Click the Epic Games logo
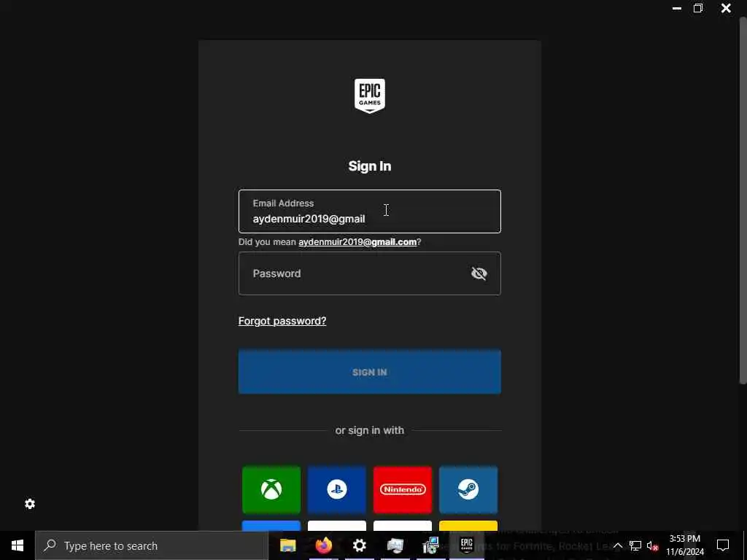Viewport: 747px width, 560px height. click(x=370, y=96)
